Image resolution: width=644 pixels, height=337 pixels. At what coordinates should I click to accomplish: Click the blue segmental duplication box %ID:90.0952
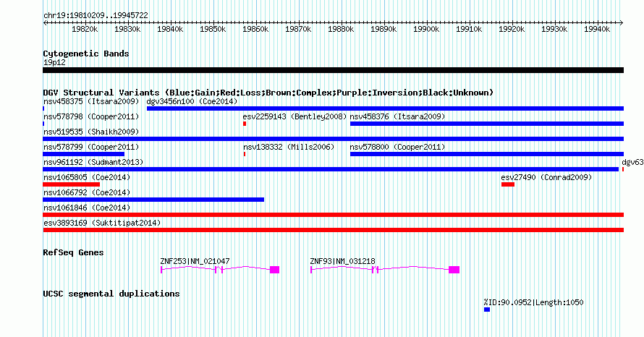click(x=487, y=310)
